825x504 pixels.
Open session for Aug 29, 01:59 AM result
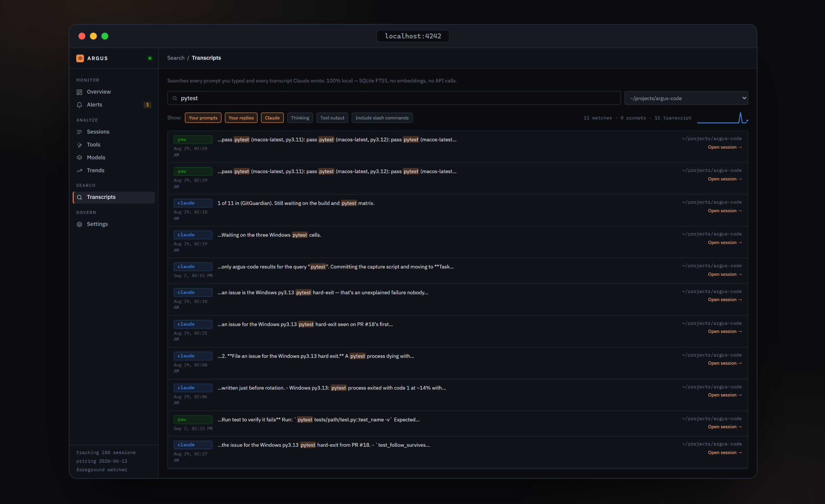724,147
